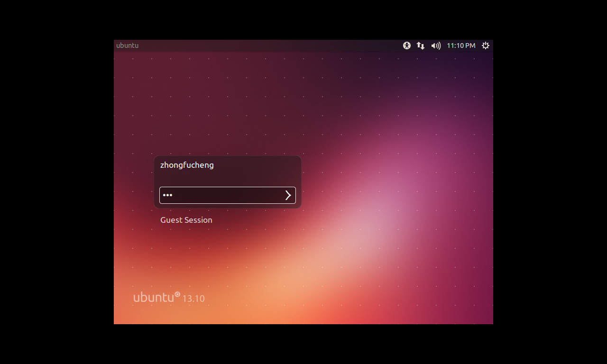This screenshot has width=607, height=364.
Task: Open the clock dropdown showing 11:10 PM
Action: tap(461, 45)
